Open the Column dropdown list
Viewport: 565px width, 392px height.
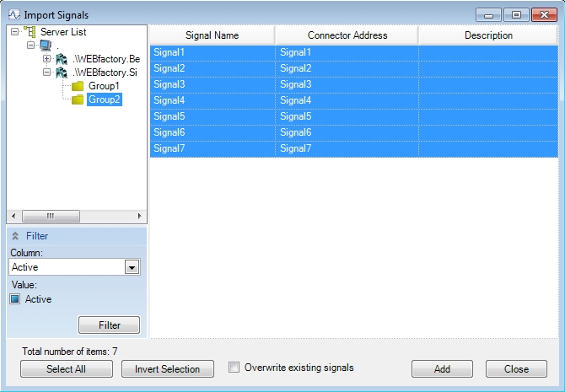(x=132, y=267)
